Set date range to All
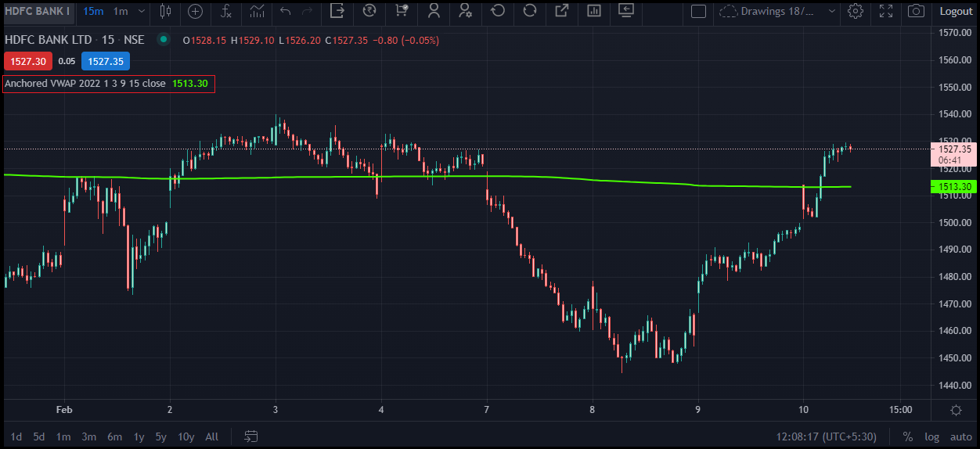 coord(211,436)
